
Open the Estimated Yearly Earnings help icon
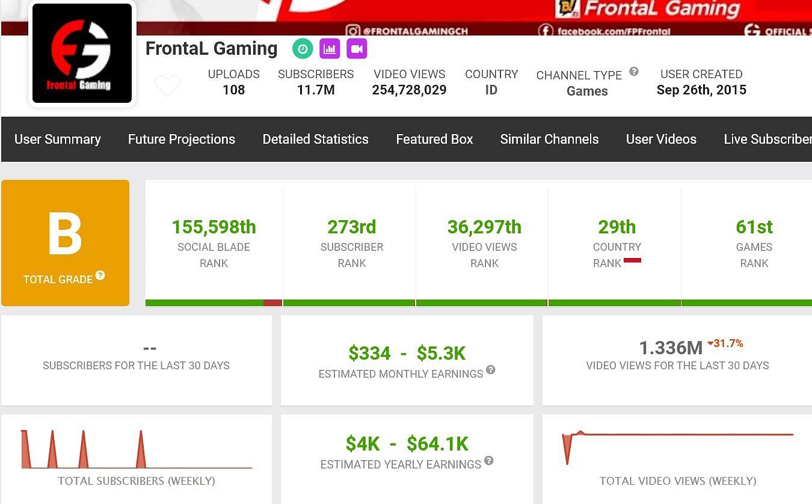click(489, 461)
